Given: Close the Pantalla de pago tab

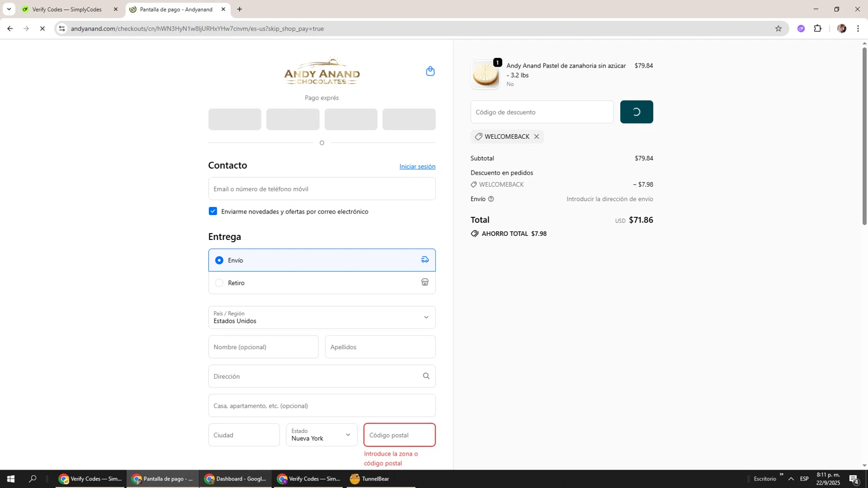Looking at the screenshot, I should (x=223, y=9).
